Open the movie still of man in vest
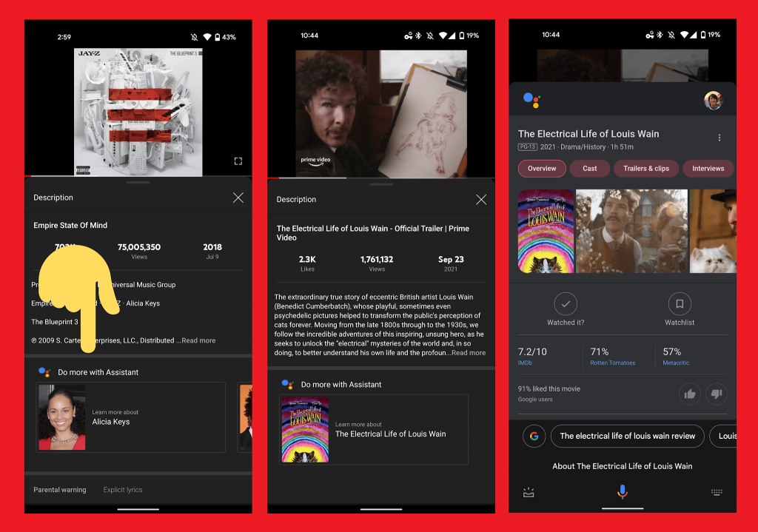Screen dimensions: 758x532 (x=631, y=232)
